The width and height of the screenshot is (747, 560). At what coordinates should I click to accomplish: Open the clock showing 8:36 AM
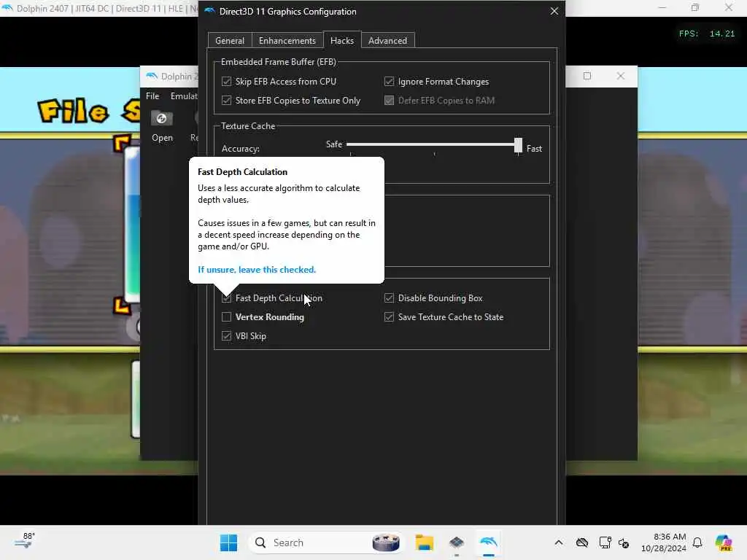click(x=664, y=542)
